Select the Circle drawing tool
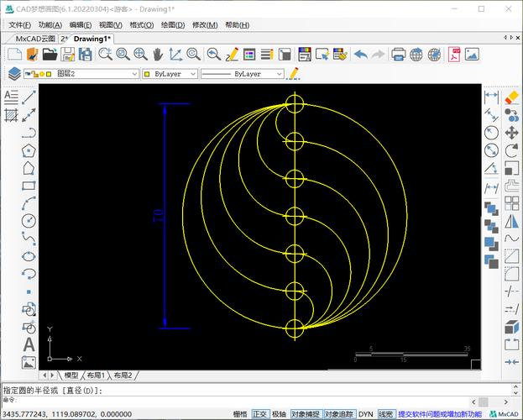The width and height of the screenshot is (523, 420). (29, 222)
